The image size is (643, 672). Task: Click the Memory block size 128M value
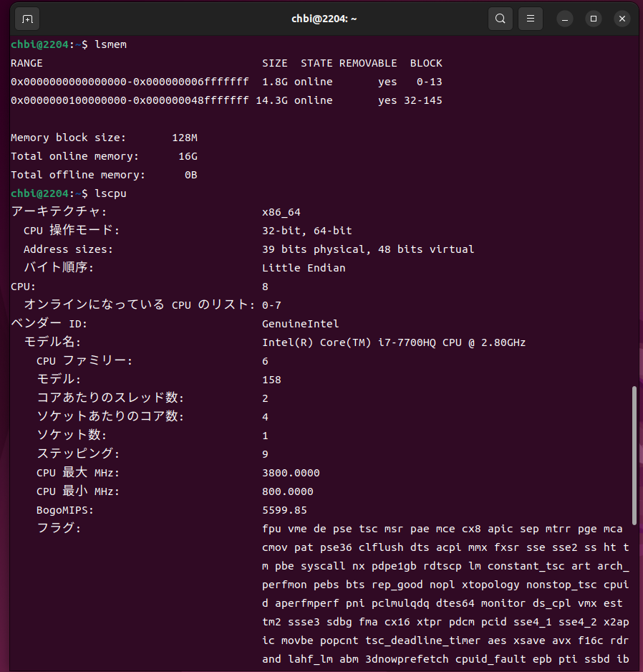click(185, 138)
